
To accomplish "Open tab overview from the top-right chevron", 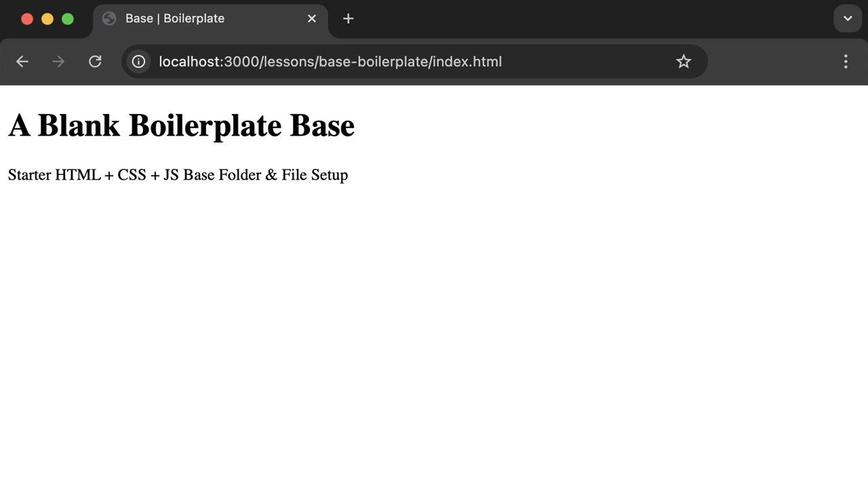I will (x=847, y=18).
